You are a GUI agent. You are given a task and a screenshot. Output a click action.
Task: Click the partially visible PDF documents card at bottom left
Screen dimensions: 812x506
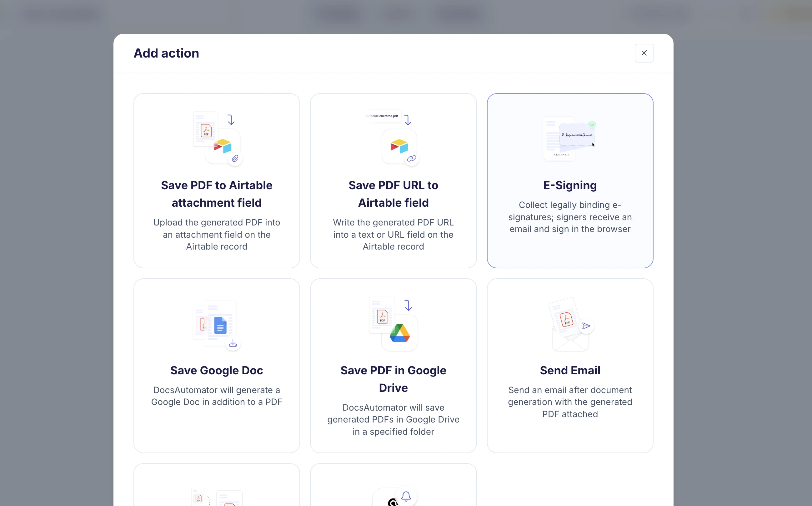coord(217,485)
